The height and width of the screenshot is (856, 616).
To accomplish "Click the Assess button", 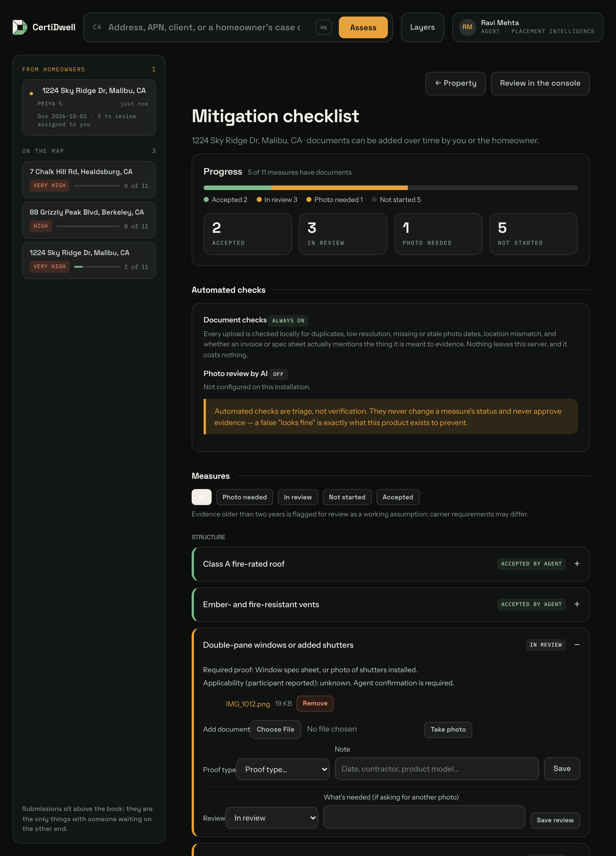I will click(363, 27).
